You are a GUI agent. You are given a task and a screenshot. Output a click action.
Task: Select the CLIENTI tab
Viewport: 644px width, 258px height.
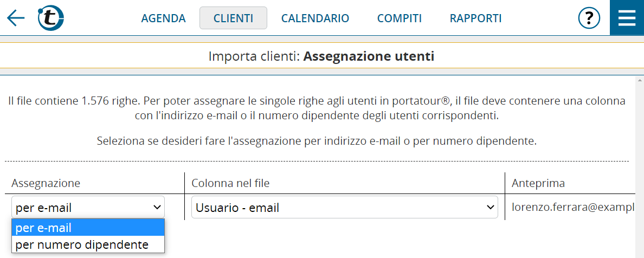(x=233, y=18)
